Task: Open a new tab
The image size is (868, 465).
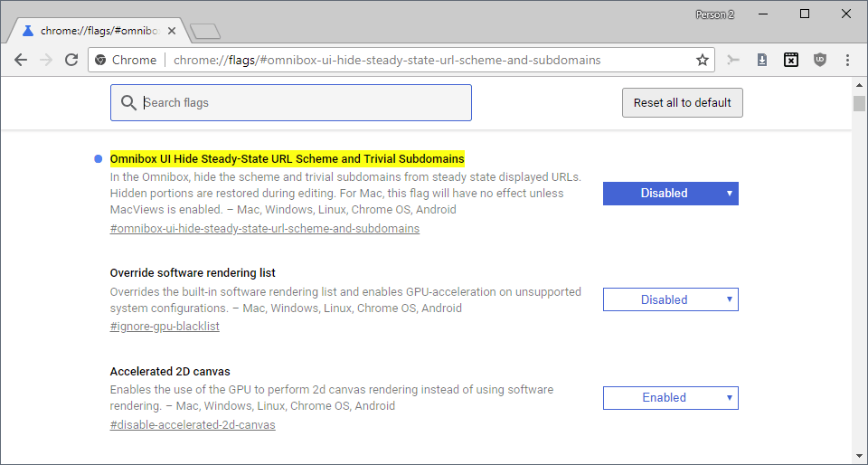Action: pos(205,32)
